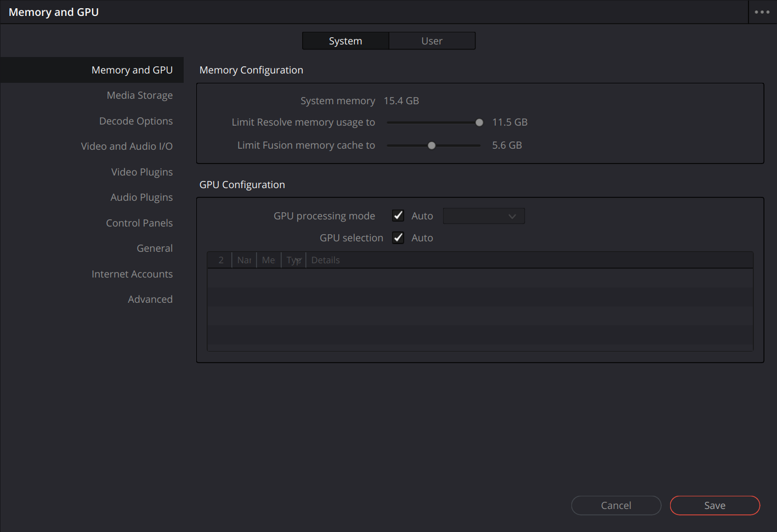Toggle GPU selection Auto checkbox
This screenshot has height=532, width=777.
398,237
